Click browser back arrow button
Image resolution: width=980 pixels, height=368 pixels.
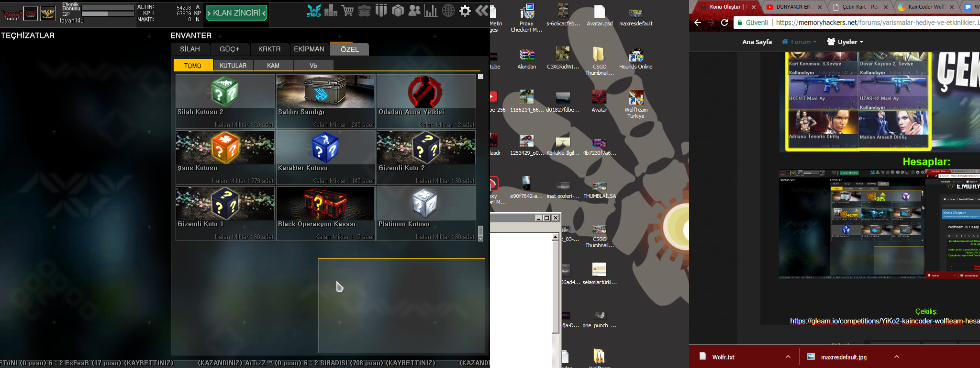point(698,23)
